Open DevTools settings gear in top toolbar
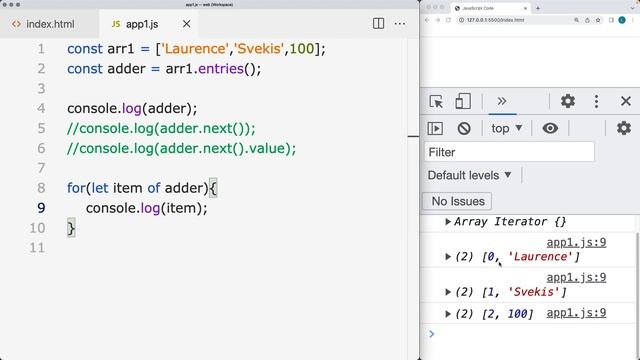 tap(568, 101)
